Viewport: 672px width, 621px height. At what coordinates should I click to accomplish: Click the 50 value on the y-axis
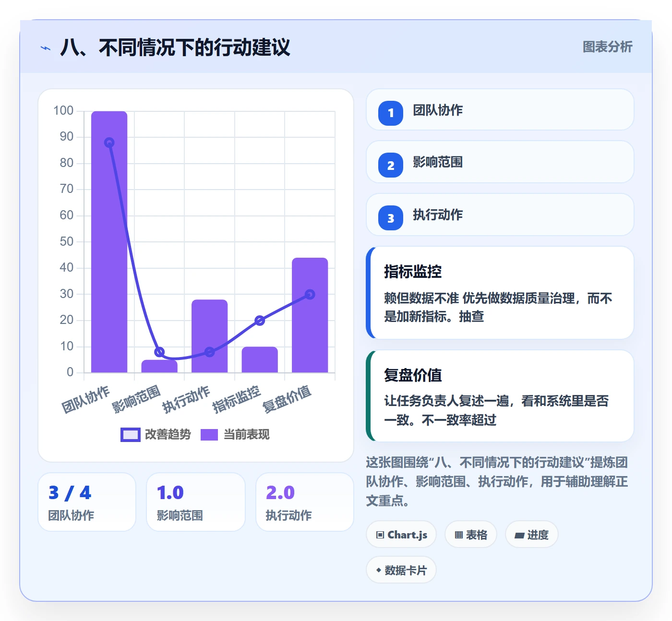67,241
